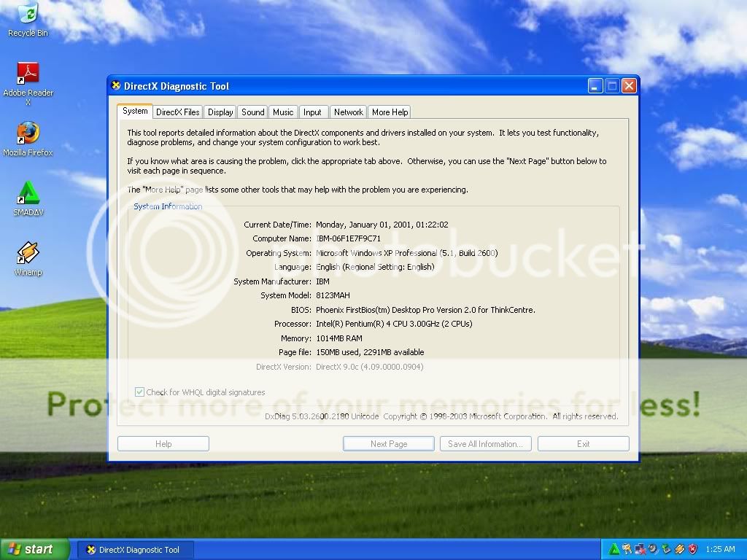Select the Mozilla Firefox desktop shortcut
Viewport: 747px width, 560px height.
pos(28,139)
